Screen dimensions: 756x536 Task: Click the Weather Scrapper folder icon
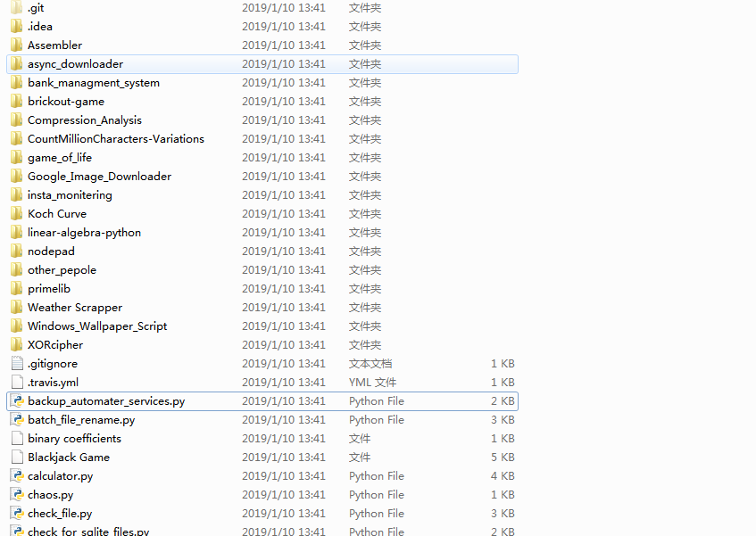pos(16,308)
